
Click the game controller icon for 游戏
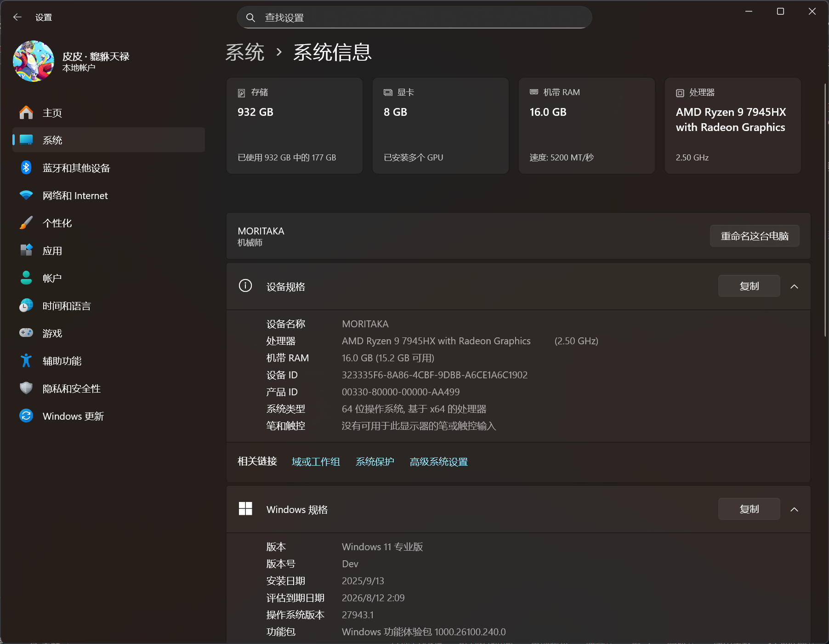tap(26, 333)
